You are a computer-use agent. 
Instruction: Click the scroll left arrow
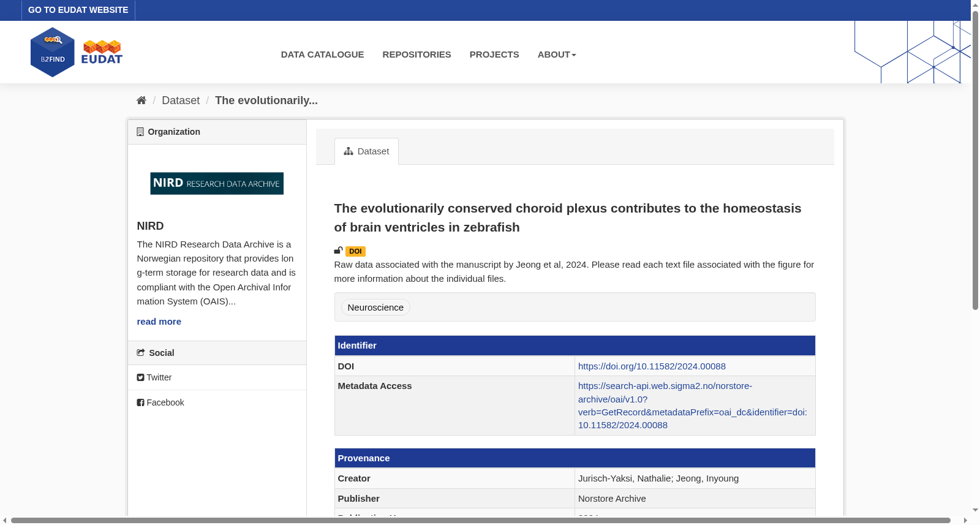point(5,521)
